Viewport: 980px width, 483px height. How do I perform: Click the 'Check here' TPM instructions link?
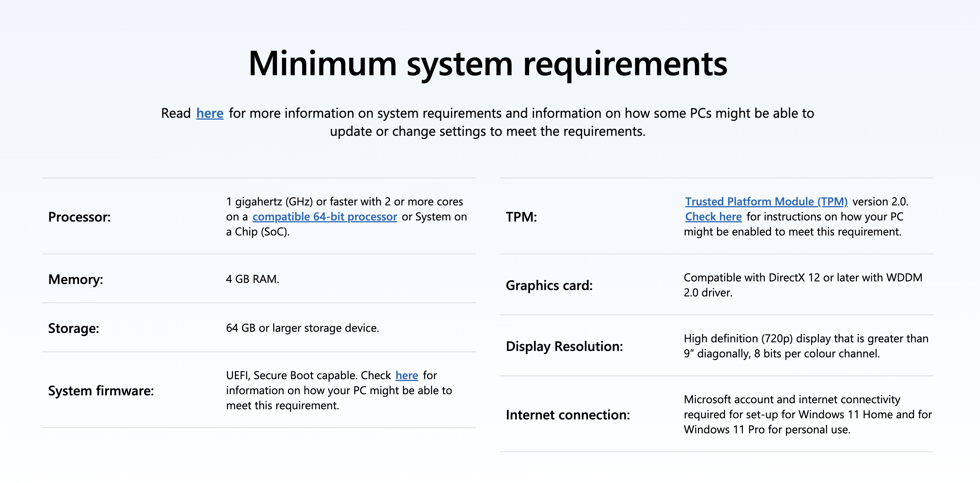coord(713,216)
